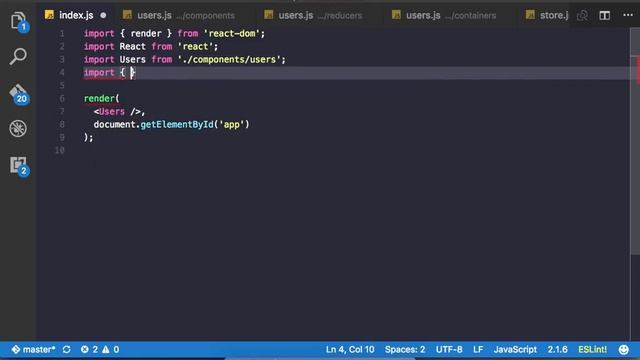Click Open Changes icon in editor title
640x360 pixels.
click(x=582, y=16)
